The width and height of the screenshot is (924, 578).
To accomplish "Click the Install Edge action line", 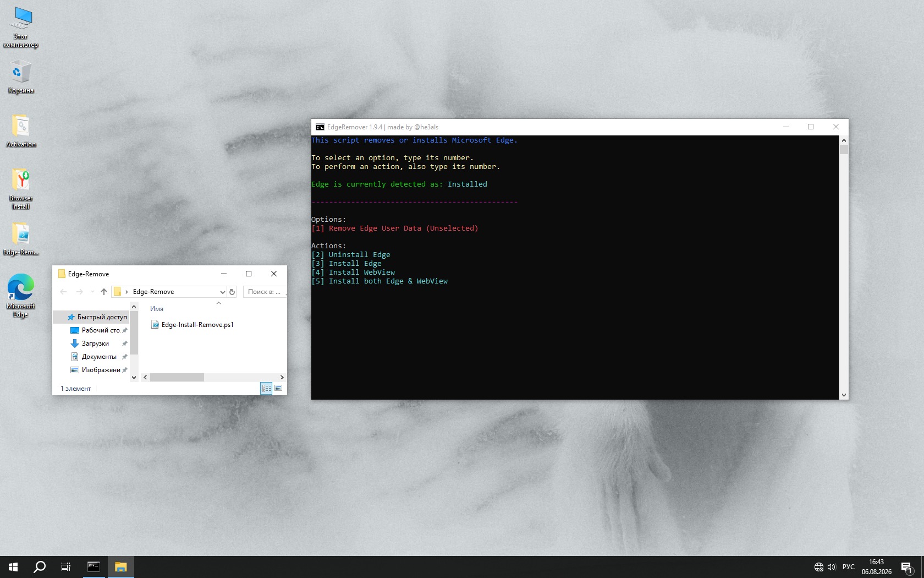I will click(346, 264).
